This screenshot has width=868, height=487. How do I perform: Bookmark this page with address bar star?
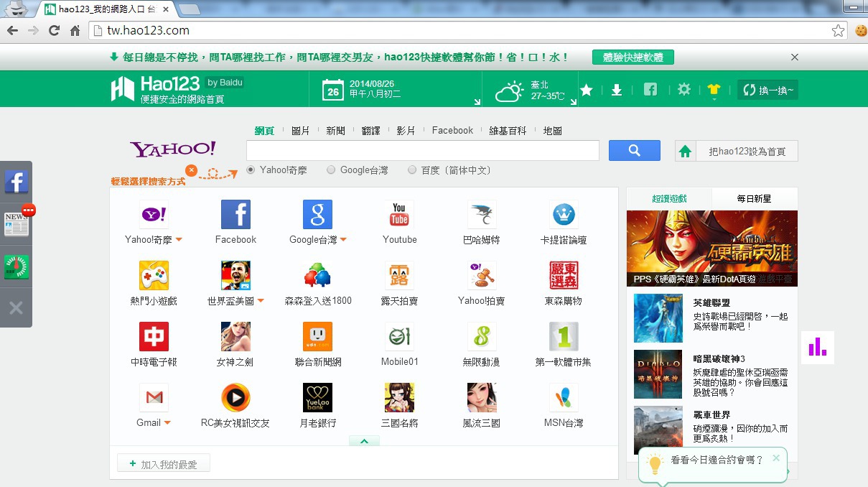coord(838,30)
